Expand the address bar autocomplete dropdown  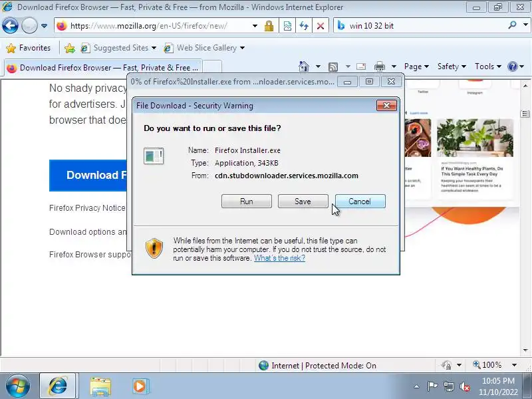(255, 26)
